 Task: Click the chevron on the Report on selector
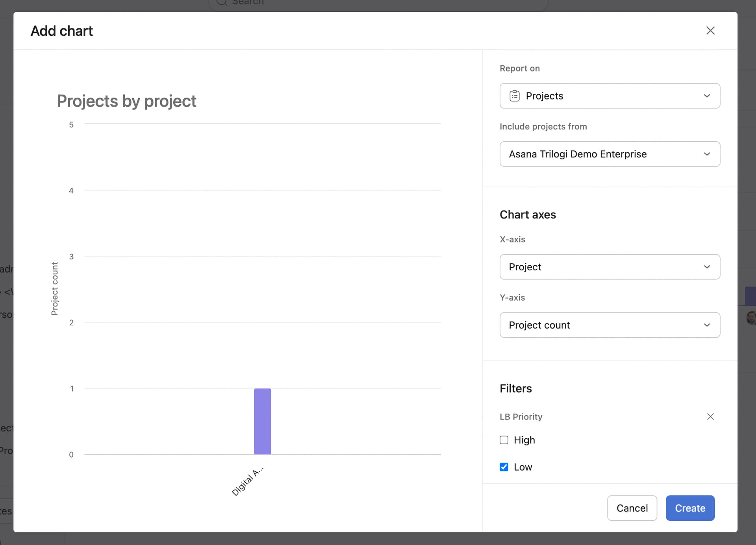point(707,96)
